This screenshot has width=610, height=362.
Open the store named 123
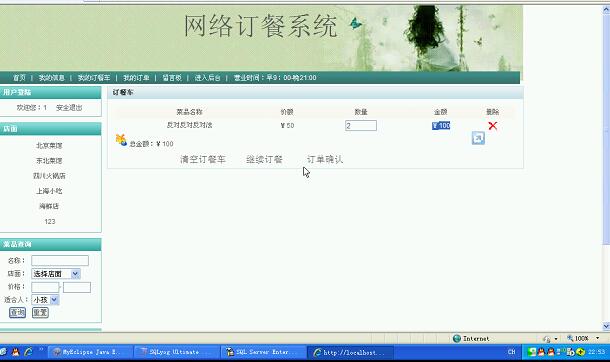pyautogui.click(x=50, y=221)
